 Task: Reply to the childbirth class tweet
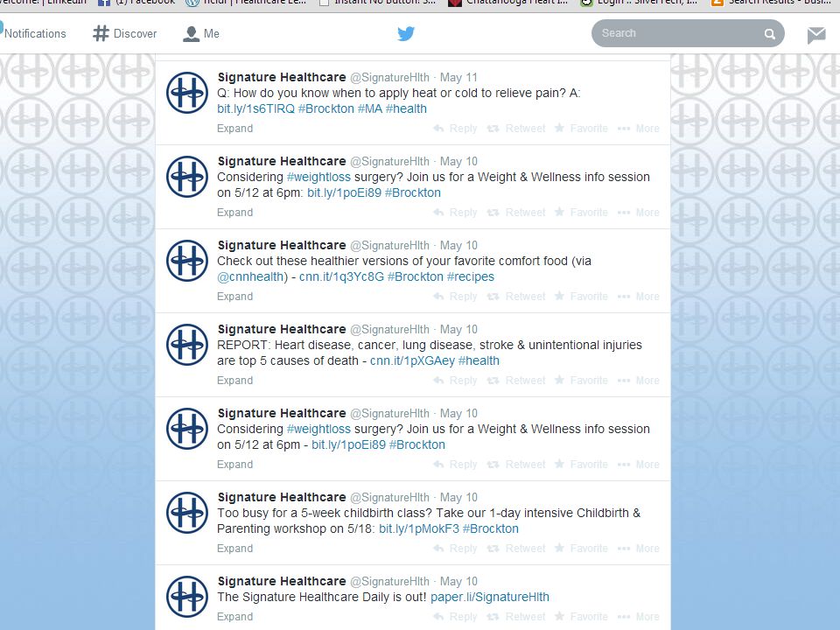[455, 549]
